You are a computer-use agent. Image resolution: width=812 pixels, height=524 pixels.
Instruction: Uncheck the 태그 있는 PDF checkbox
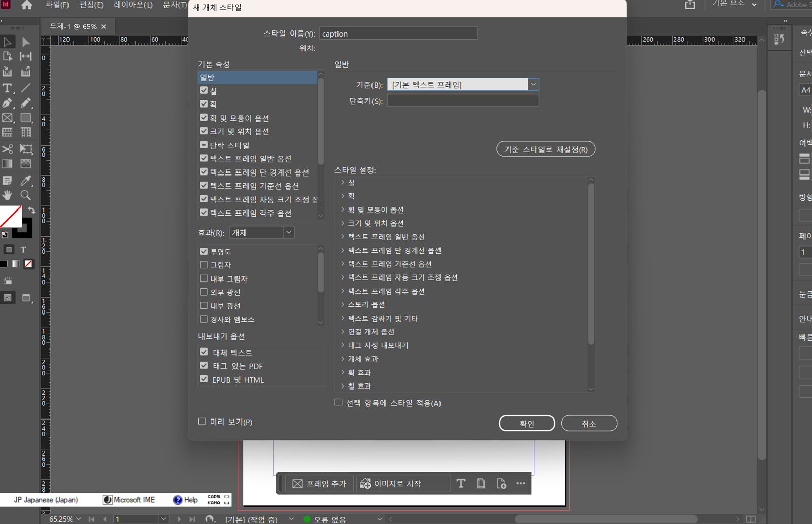(x=204, y=365)
